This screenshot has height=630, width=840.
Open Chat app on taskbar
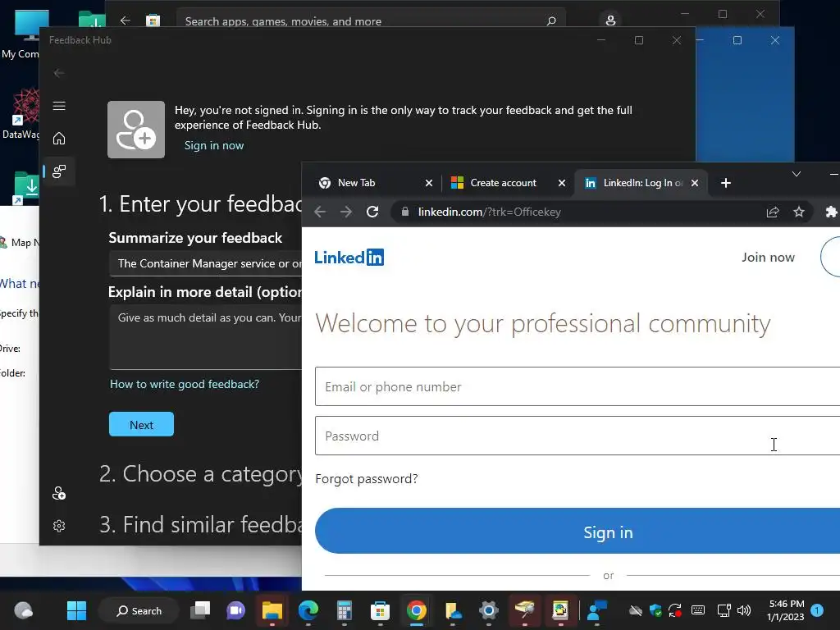236,610
